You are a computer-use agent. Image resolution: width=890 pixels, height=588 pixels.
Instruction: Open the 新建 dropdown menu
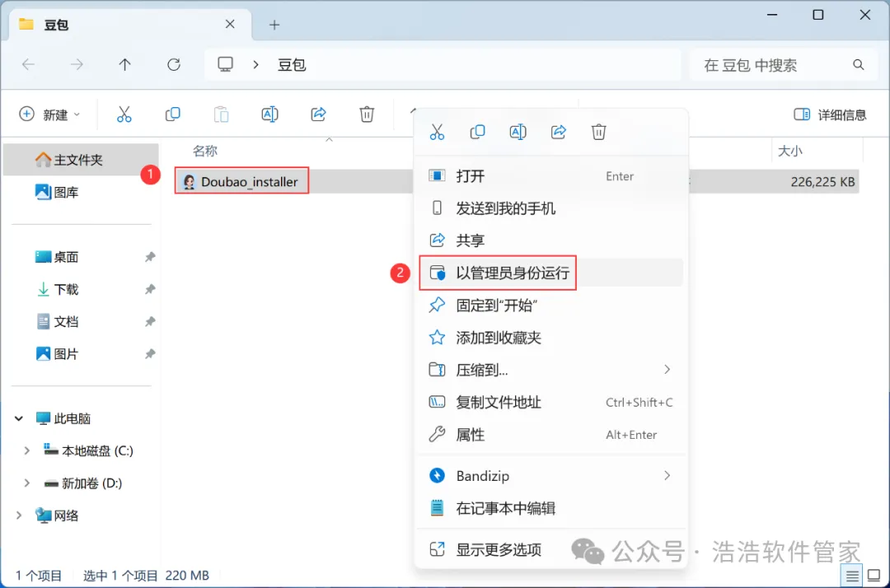[50, 114]
